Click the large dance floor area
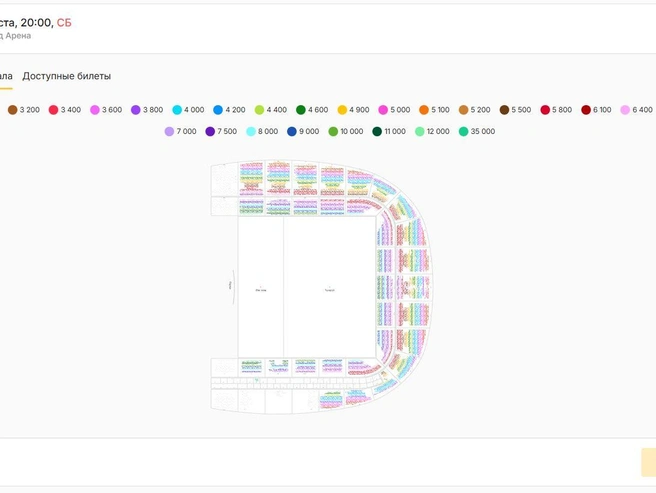 pyautogui.click(x=330, y=287)
